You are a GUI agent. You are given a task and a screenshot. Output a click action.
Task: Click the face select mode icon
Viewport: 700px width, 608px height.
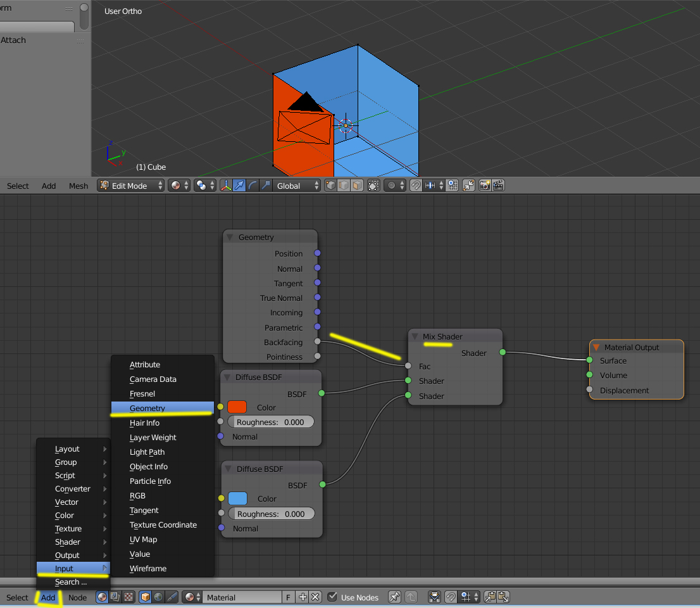tap(358, 186)
